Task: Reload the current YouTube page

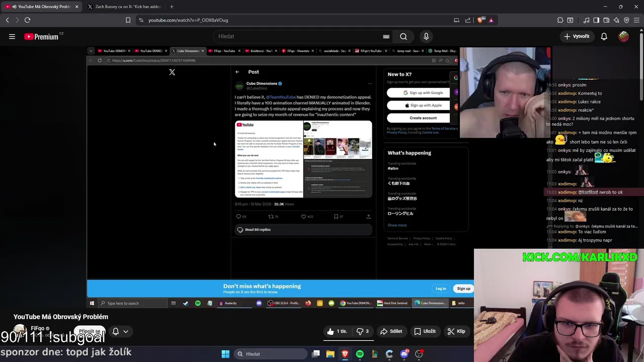Action: pyautogui.click(x=28, y=20)
